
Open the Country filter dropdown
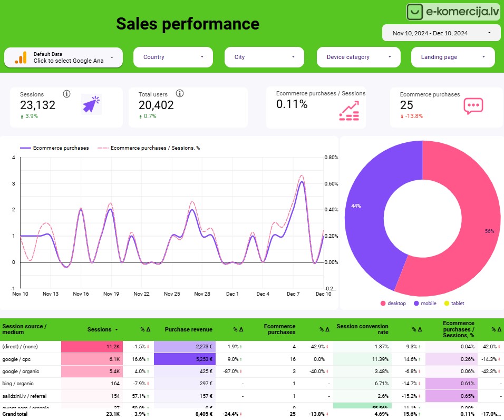(173, 57)
